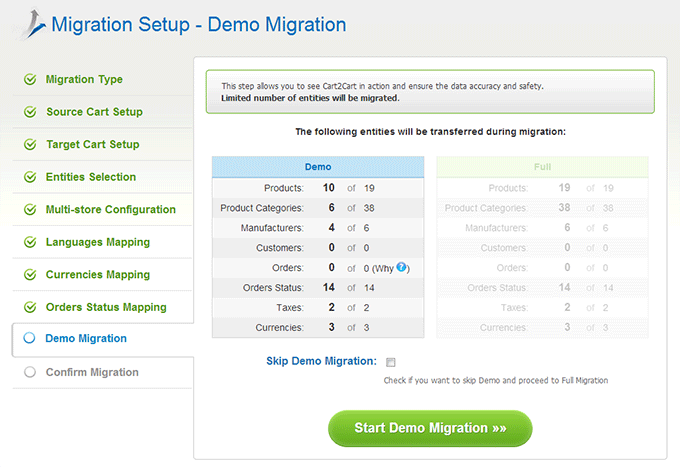Click the following entities will be transferred heading
Viewport: 680px width, 467px height.
431,132
